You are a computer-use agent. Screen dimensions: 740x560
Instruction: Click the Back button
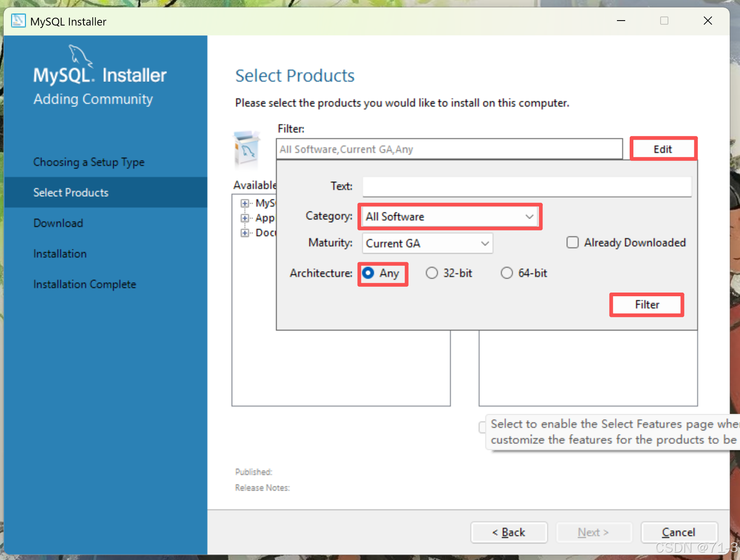click(509, 532)
